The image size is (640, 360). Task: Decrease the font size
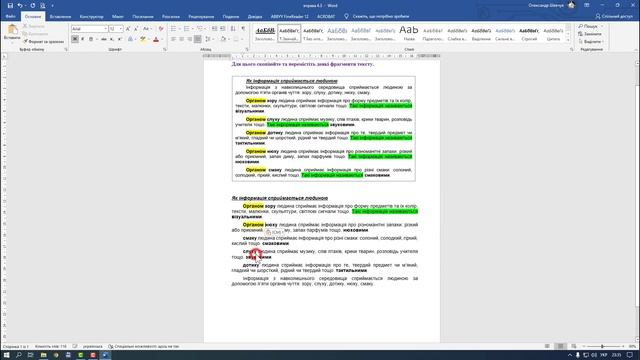tap(136, 29)
